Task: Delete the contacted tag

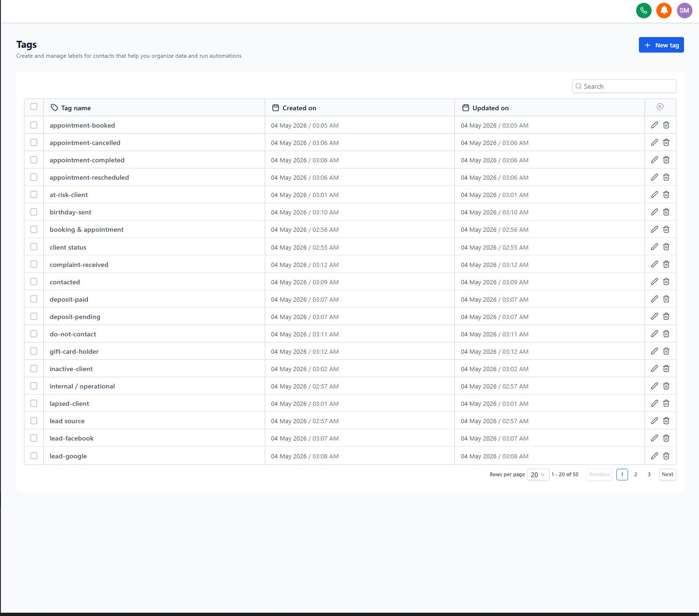Action: 666,281
